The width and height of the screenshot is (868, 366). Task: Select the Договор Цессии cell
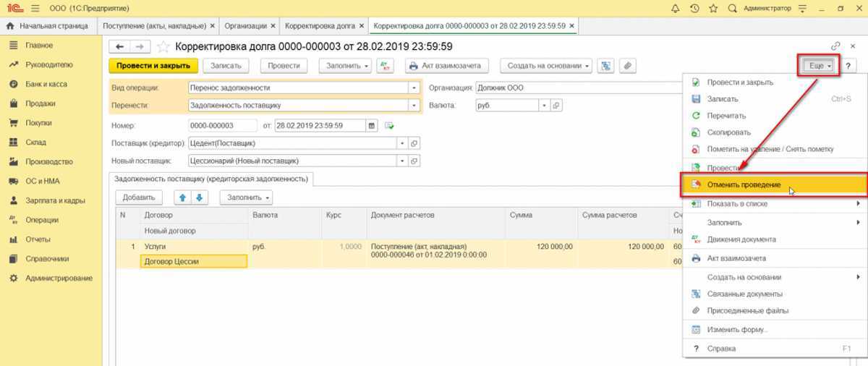(193, 262)
